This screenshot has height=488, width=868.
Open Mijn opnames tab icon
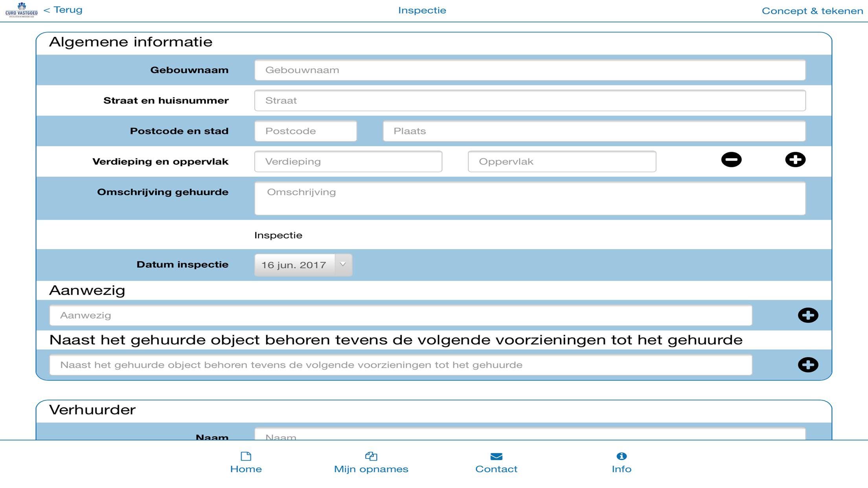[x=371, y=456]
